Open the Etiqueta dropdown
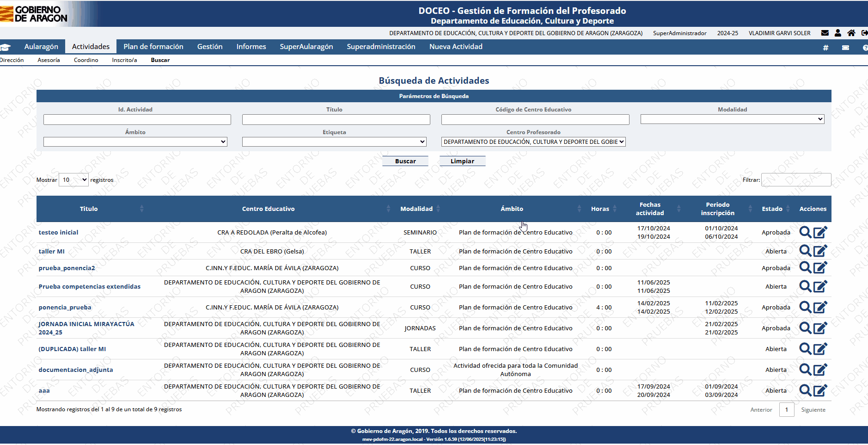 pyautogui.click(x=334, y=142)
